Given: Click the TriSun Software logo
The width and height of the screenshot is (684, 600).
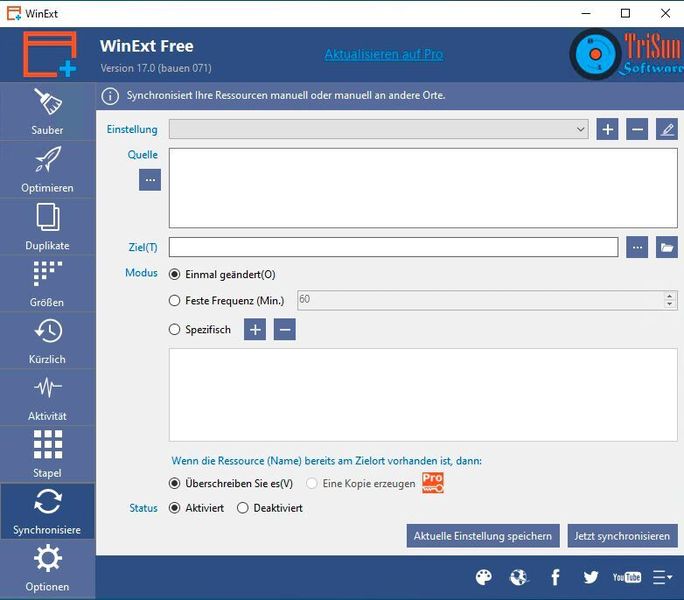Looking at the screenshot, I should [626, 54].
